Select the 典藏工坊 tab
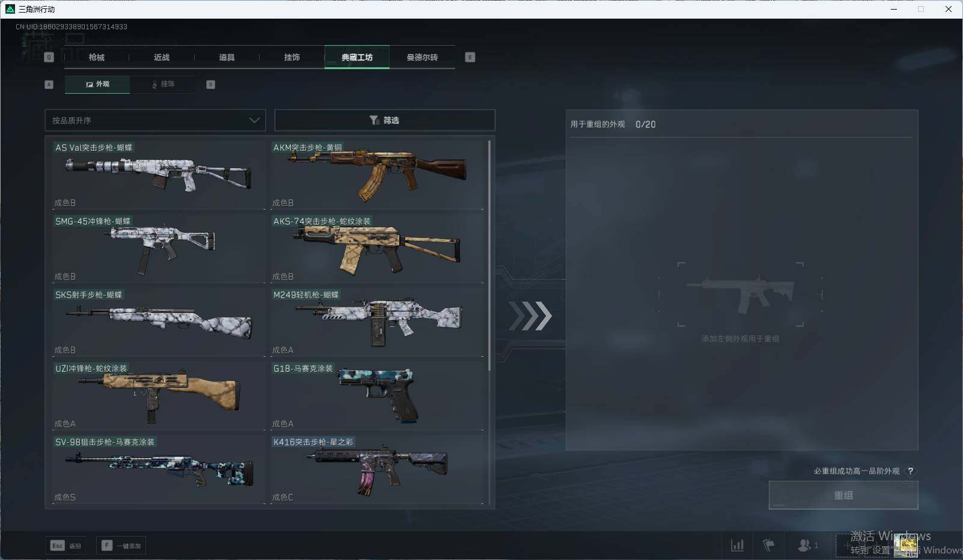Viewport: 963px width, 560px height. [x=357, y=57]
